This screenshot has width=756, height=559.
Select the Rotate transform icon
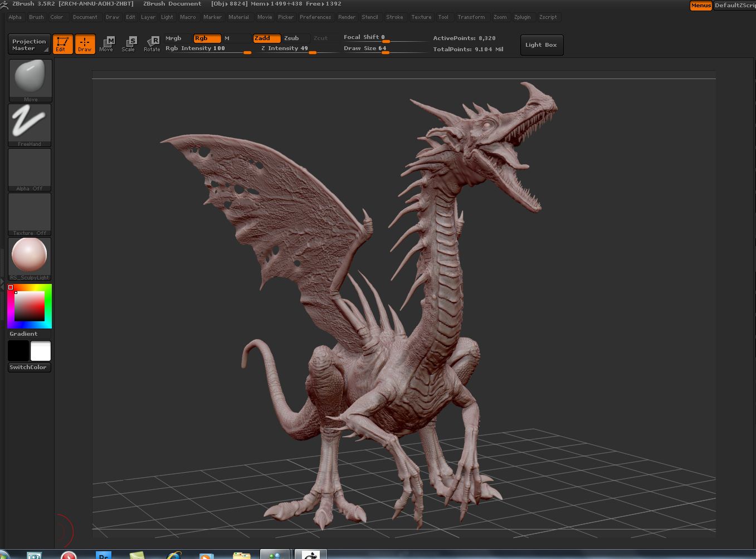pos(152,44)
